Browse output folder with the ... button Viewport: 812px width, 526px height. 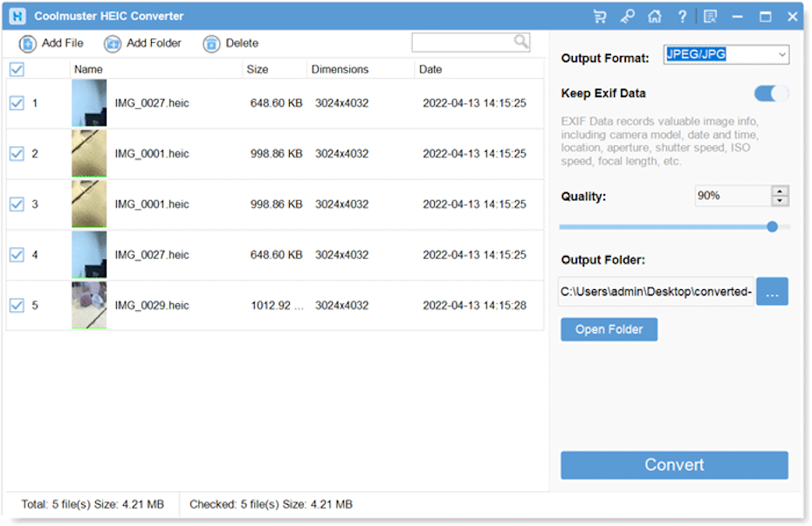[x=772, y=292]
